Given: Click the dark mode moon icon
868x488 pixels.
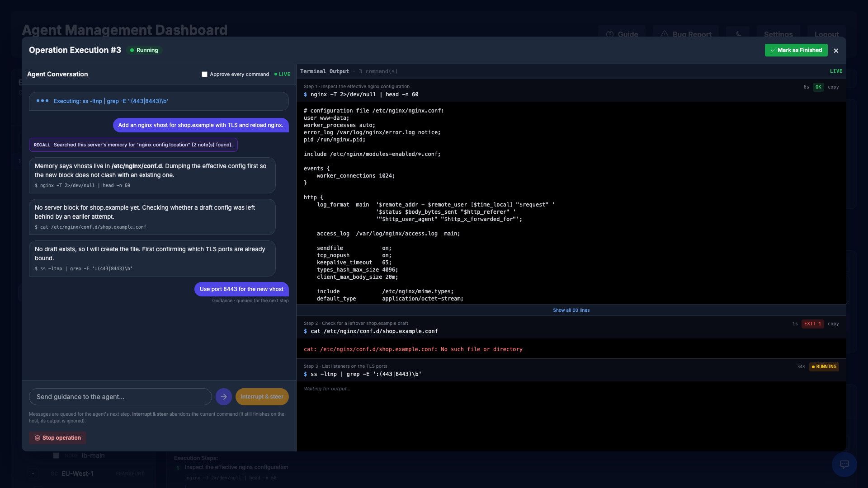Looking at the screenshot, I should pyautogui.click(x=738, y=34).
